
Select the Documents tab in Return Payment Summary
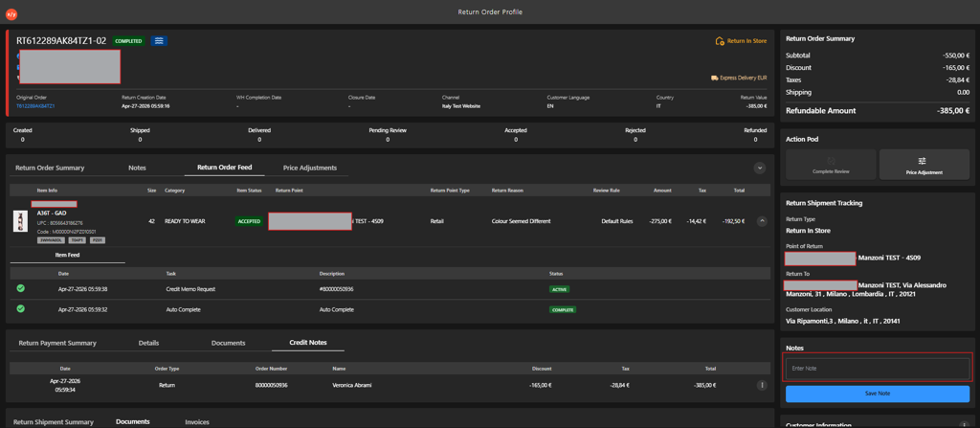228,343
